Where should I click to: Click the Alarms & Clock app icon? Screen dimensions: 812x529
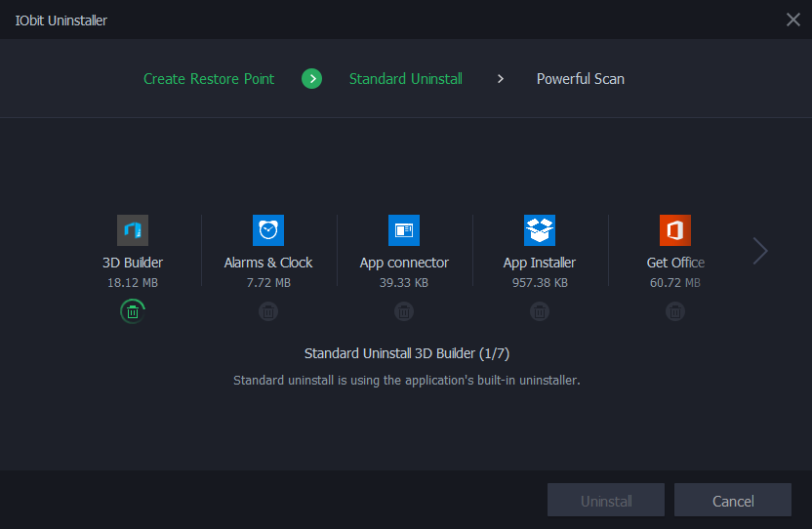268,230
